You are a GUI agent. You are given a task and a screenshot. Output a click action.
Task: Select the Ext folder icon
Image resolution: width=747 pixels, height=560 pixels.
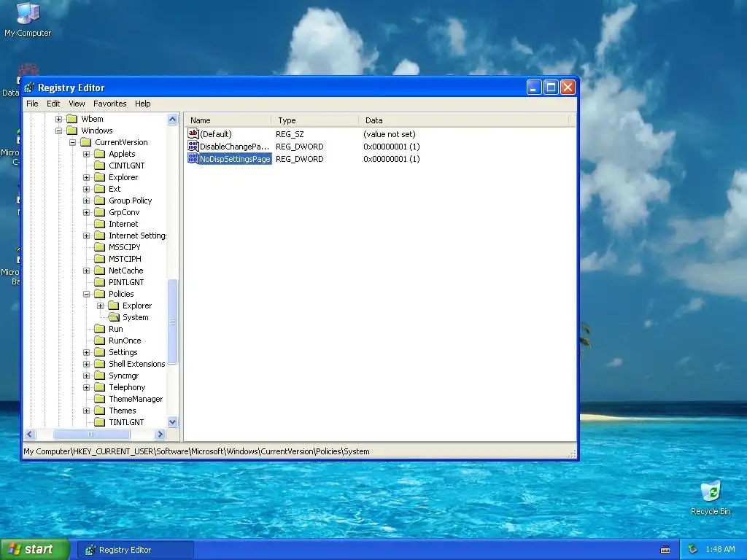pos(99,189)
